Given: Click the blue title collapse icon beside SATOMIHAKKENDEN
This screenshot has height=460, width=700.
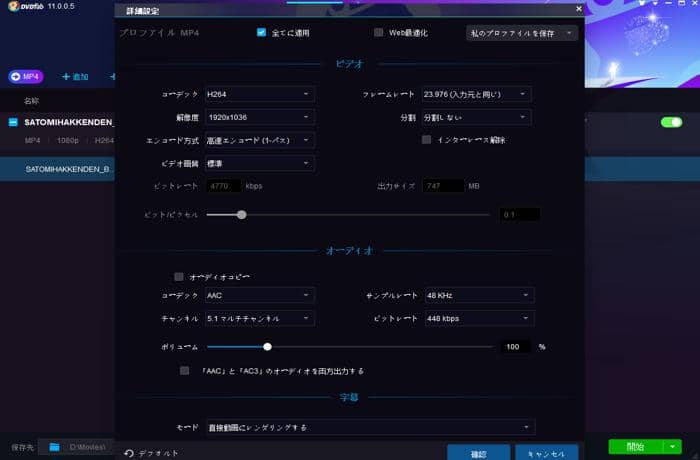Looking at the screenshot, I should tap(13, 123).
